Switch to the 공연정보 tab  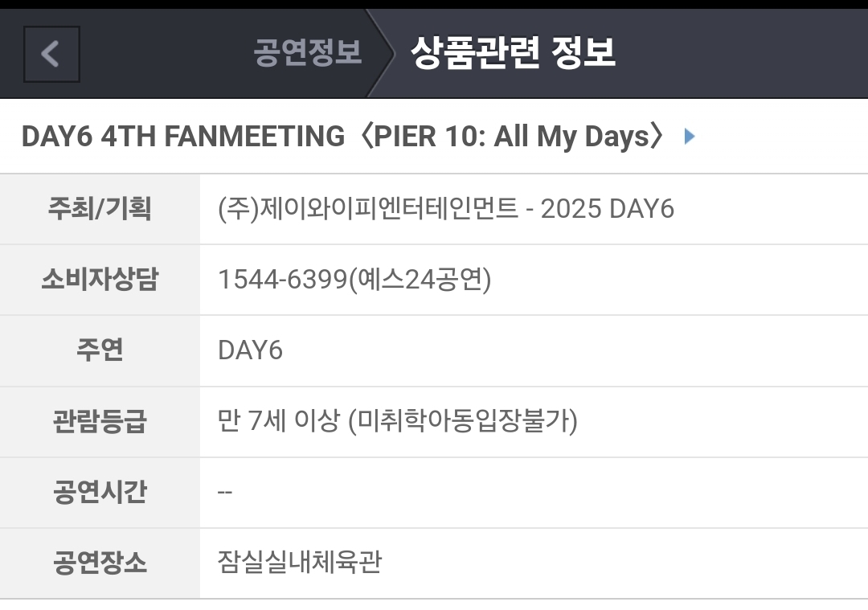coord(308,53)
